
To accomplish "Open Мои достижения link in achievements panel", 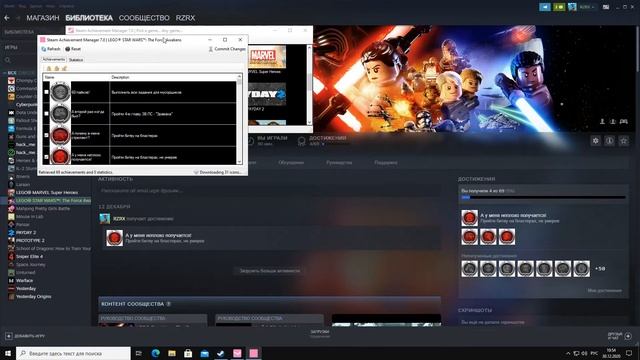I will [604, 291].
